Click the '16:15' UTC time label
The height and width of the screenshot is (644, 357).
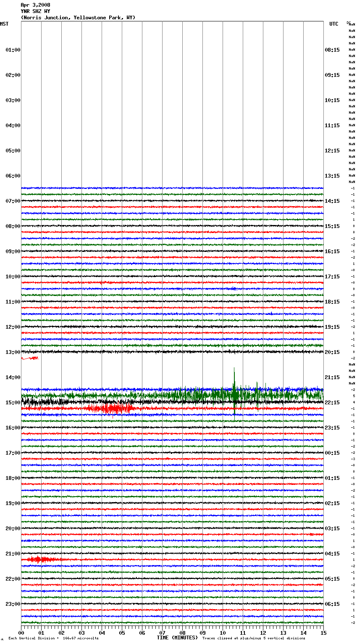(x=332, y=251)
